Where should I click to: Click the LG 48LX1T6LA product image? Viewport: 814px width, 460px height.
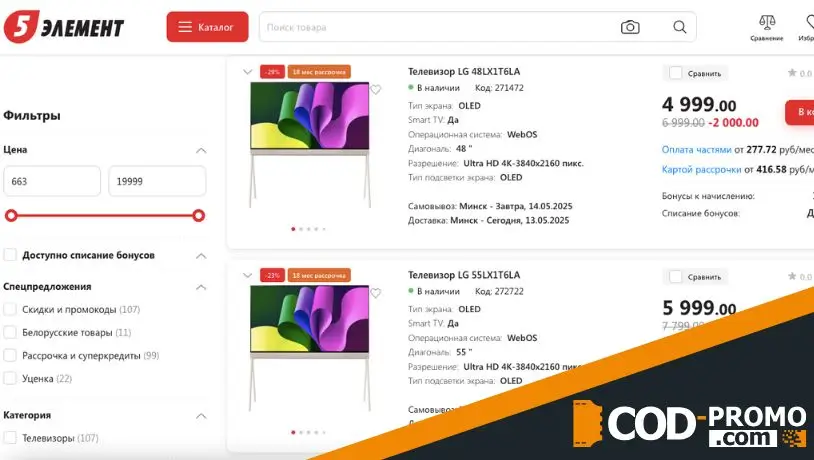(x=310, y=145)
